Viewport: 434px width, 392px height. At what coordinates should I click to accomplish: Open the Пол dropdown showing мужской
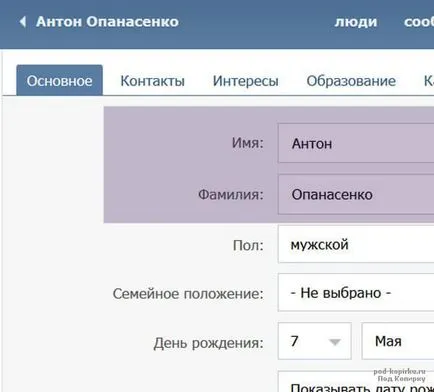(x=356, y=244)
